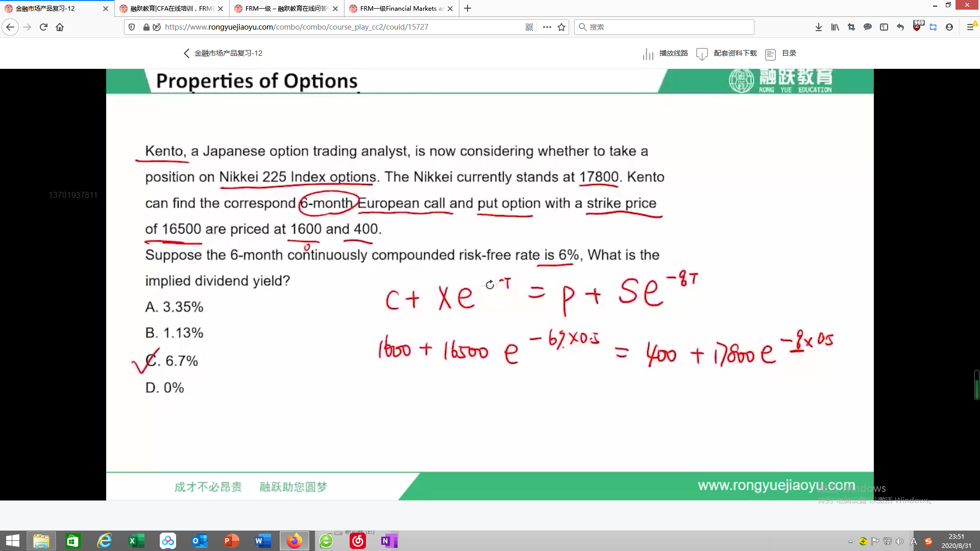
Task: Open the Firefox hamburger menu
Action: click(970, 27)
